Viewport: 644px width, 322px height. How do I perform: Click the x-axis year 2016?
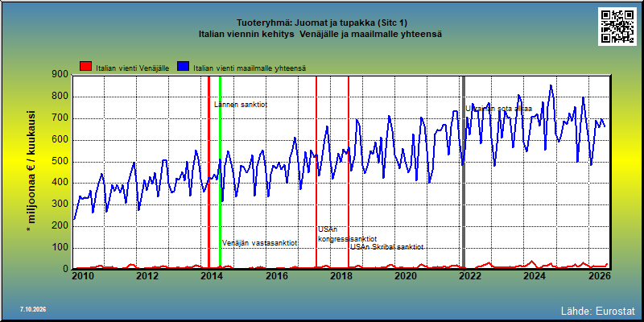[x=276, y=276]
